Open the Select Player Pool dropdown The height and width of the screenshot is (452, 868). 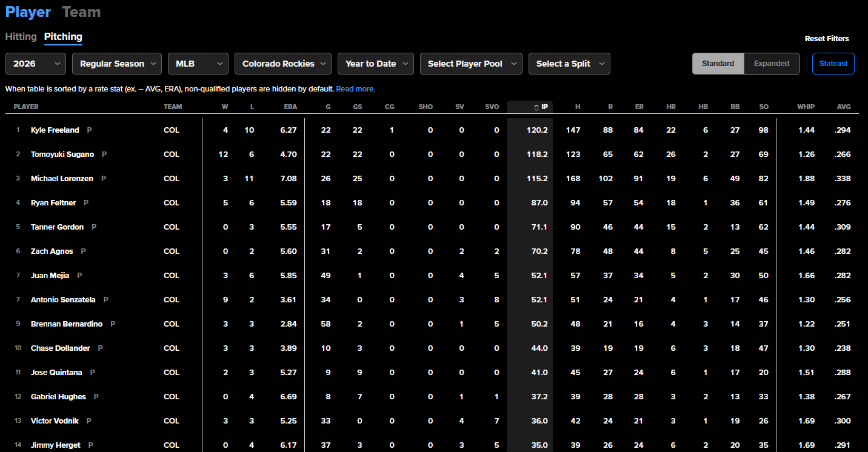(471, 64)
